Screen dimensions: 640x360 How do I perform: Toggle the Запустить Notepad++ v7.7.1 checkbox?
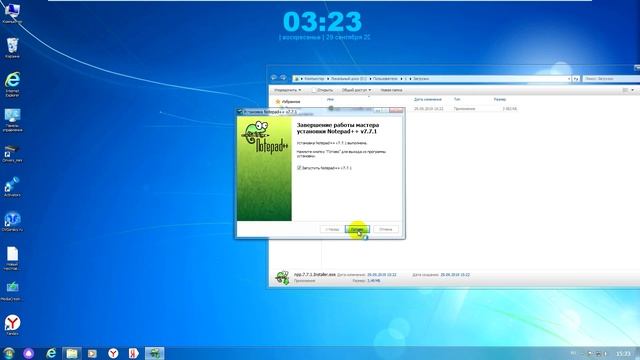pos(299,168)
